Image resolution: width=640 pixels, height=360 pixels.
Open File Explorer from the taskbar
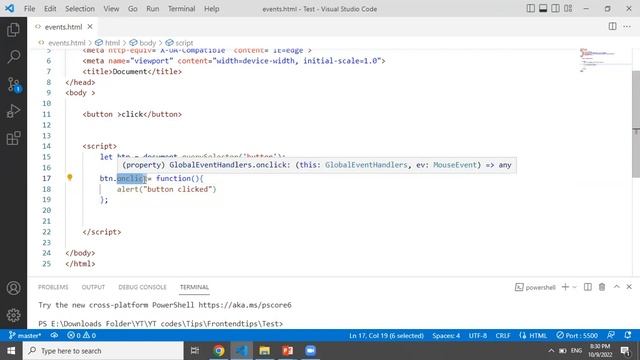click(x=264, y=351)
